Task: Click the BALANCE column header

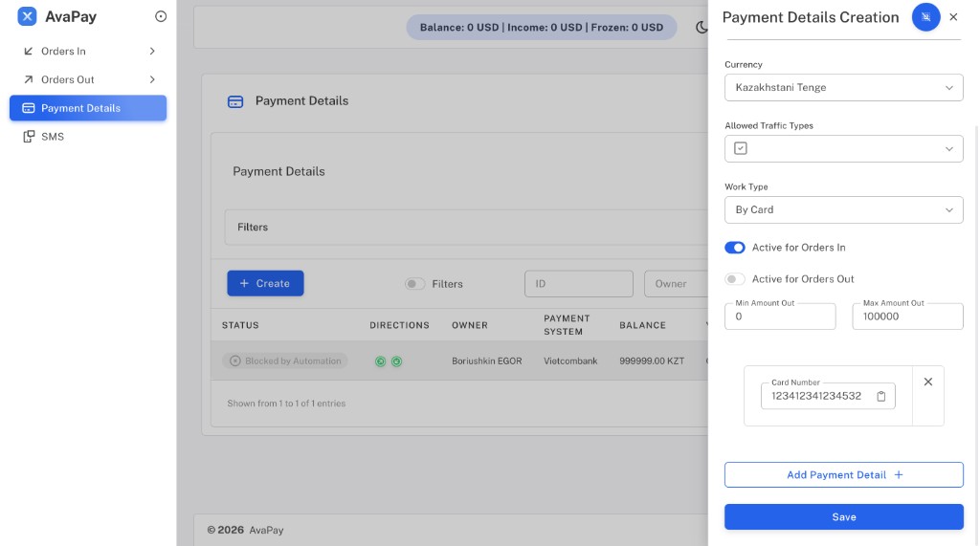Action: coord(642,325)
